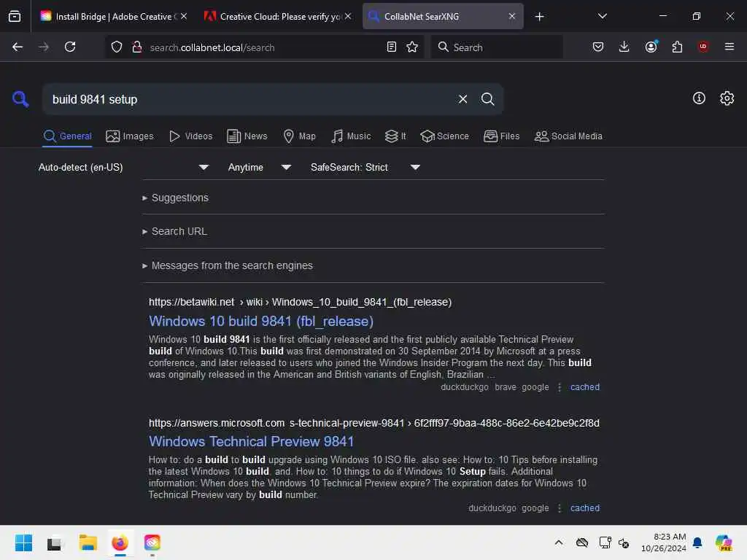Viewport: 747px width, 560px height.
Task: Select the General search category
Action: pos(67,136)
